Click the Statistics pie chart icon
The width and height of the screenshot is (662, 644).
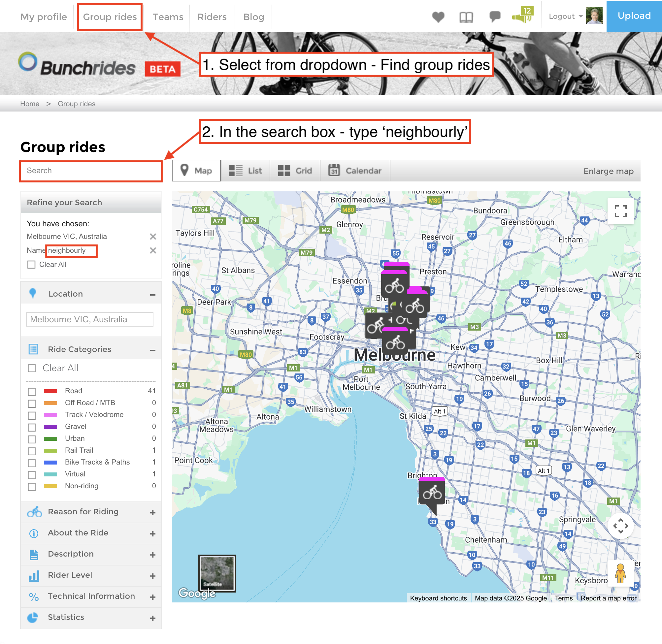(x=33, y=618)
